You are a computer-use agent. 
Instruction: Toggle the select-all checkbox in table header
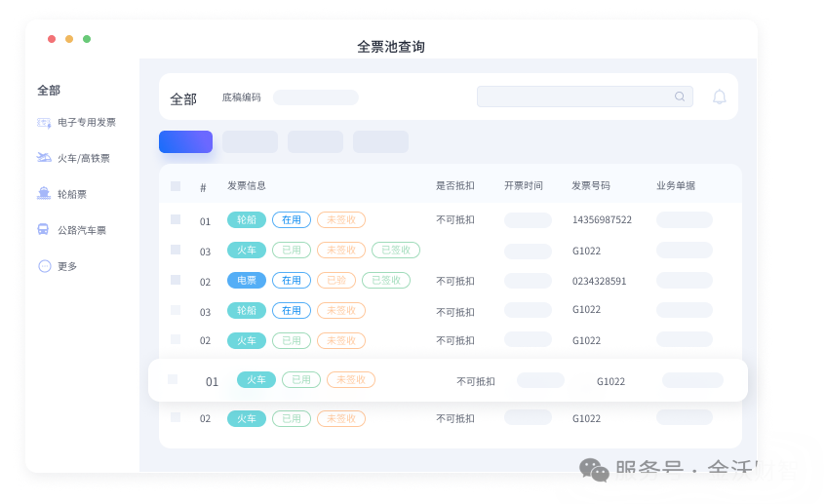point(176,186)
